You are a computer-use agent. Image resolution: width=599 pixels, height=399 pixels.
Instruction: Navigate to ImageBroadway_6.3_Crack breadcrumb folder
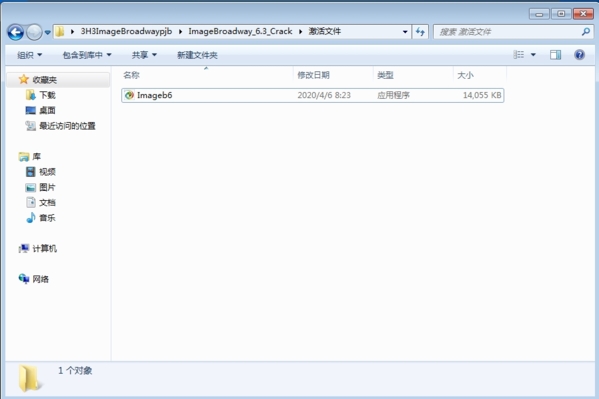tap(240, 31)
